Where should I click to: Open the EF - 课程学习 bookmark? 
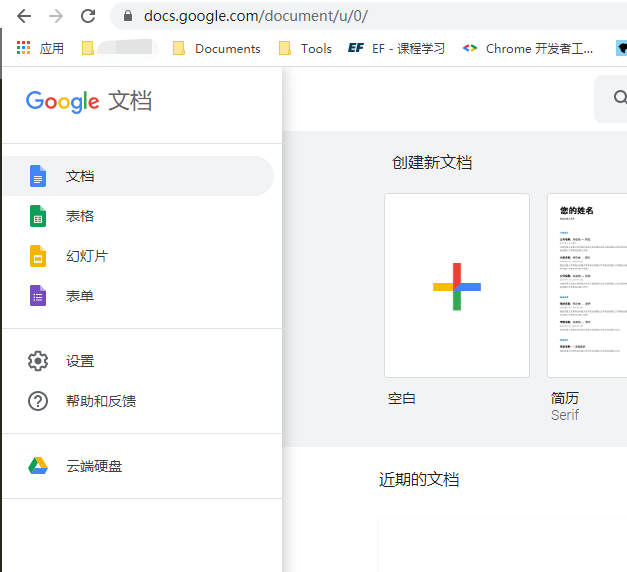(396, 48)
